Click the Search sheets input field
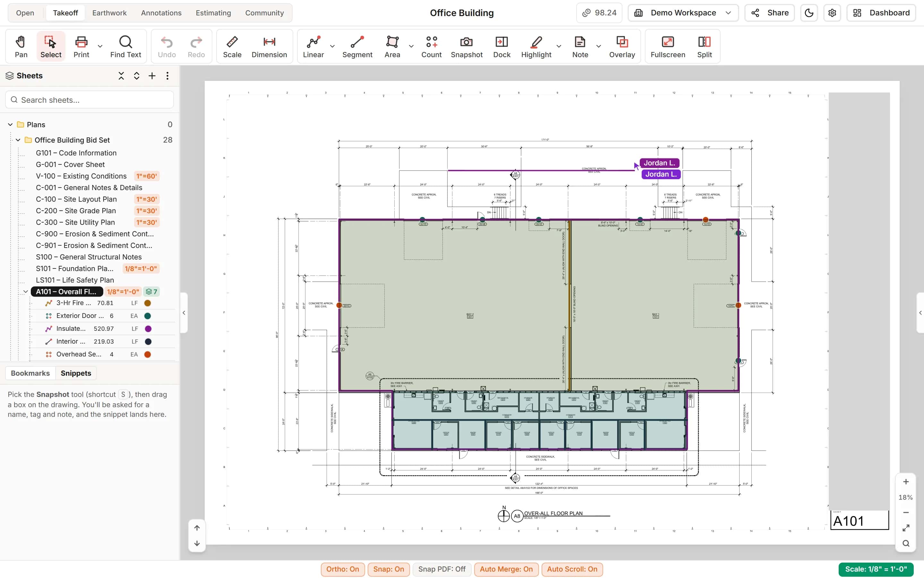The height and width of the screenshot is (578, 924). pos(89,100)
